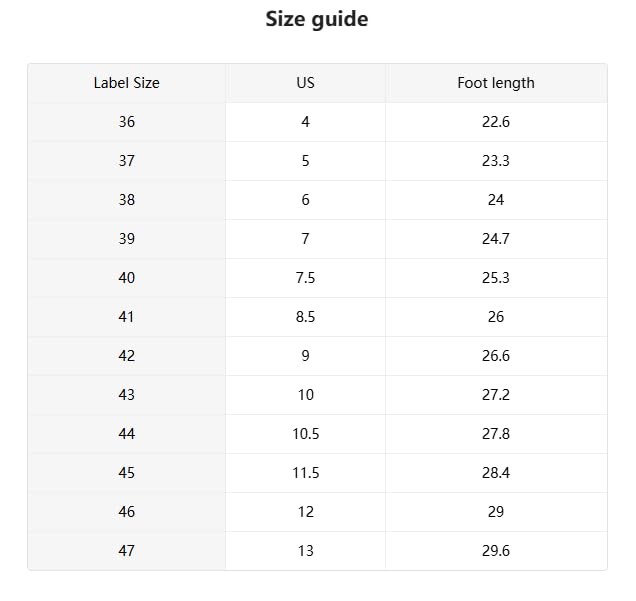Click foot length 26.6 cell

(x=496, y=356)
